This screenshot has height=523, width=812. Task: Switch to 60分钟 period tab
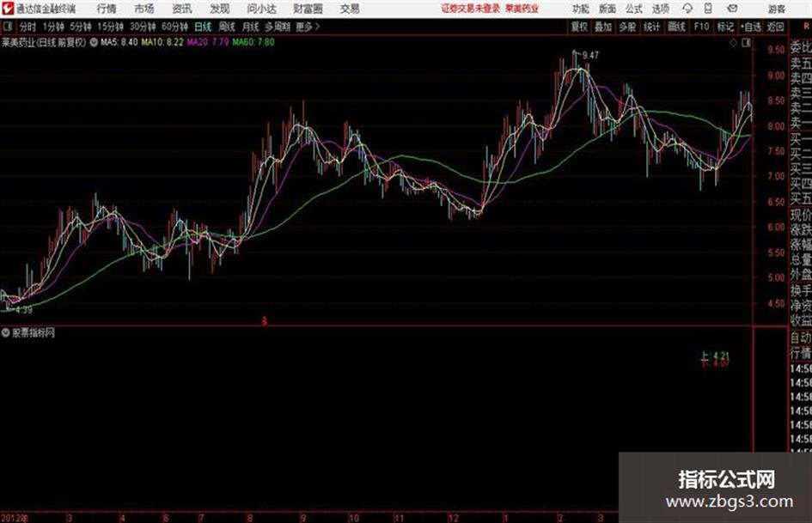[175, 27]
